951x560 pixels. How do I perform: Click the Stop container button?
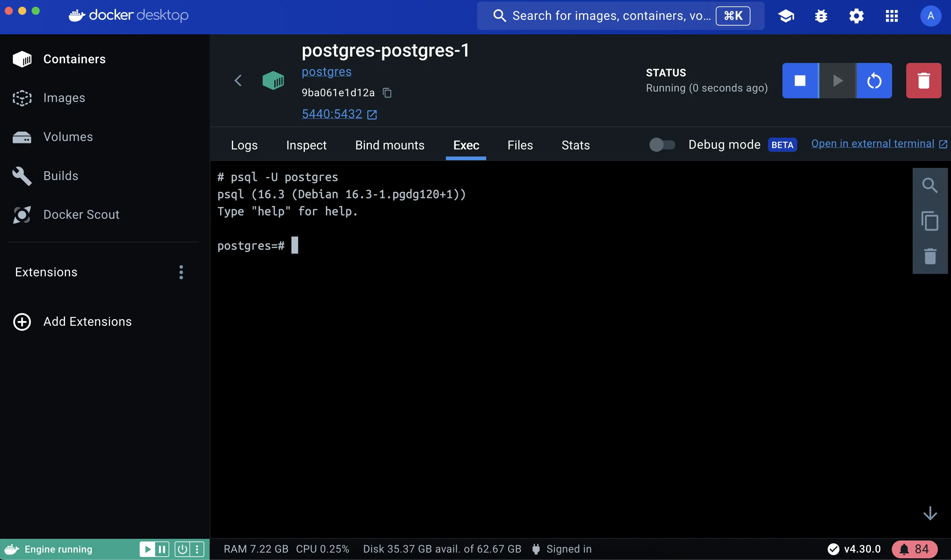coord(800,80)
